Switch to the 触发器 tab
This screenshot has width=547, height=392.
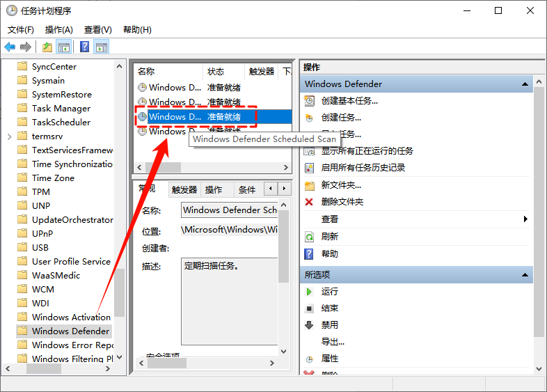click(184, 189)
